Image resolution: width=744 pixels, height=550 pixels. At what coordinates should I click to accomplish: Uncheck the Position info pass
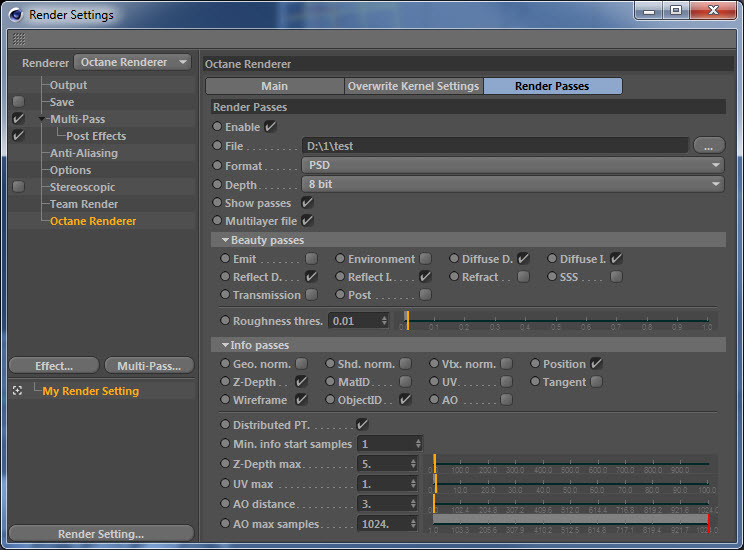click(x=596, y=364)
